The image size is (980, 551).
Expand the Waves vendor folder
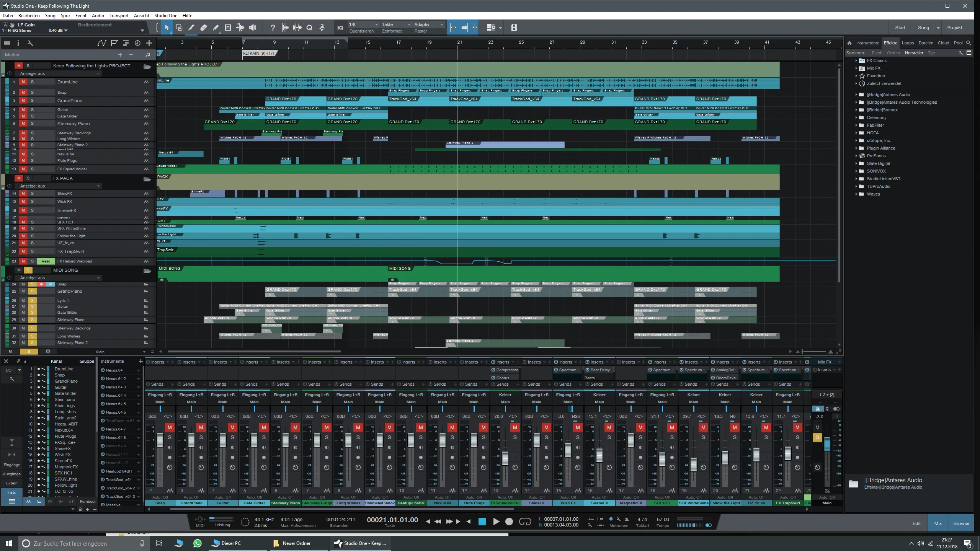(x=856, y=194)
